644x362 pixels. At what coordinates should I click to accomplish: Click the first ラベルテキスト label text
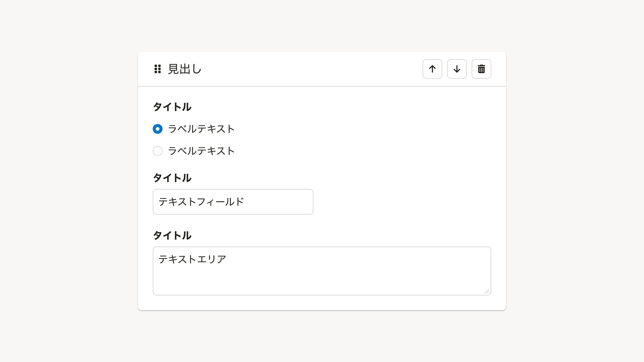click(201, 129)
